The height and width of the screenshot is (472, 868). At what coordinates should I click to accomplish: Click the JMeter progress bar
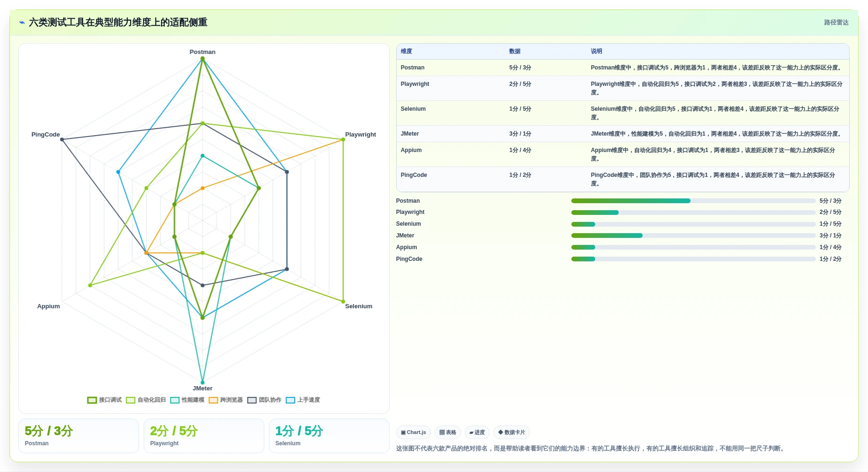693,236
